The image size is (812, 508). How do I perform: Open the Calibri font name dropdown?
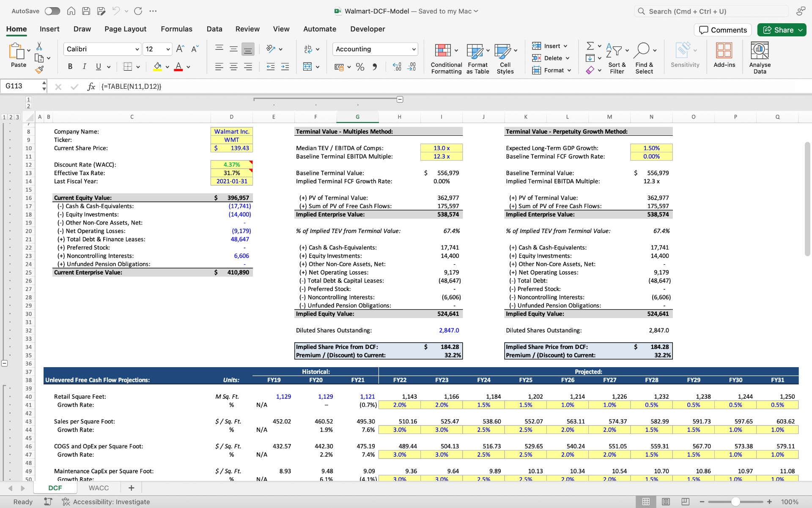(x=137, y=49)
